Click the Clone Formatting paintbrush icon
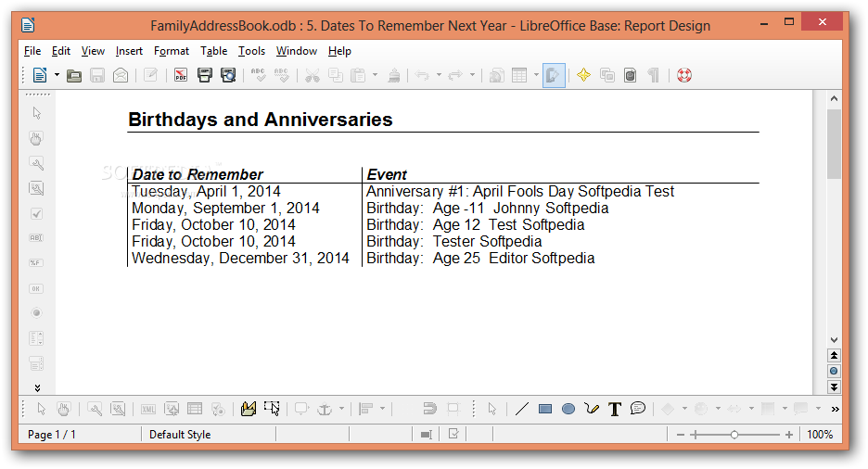The width and height of the screenshot is (868, 469). [393, 75]
